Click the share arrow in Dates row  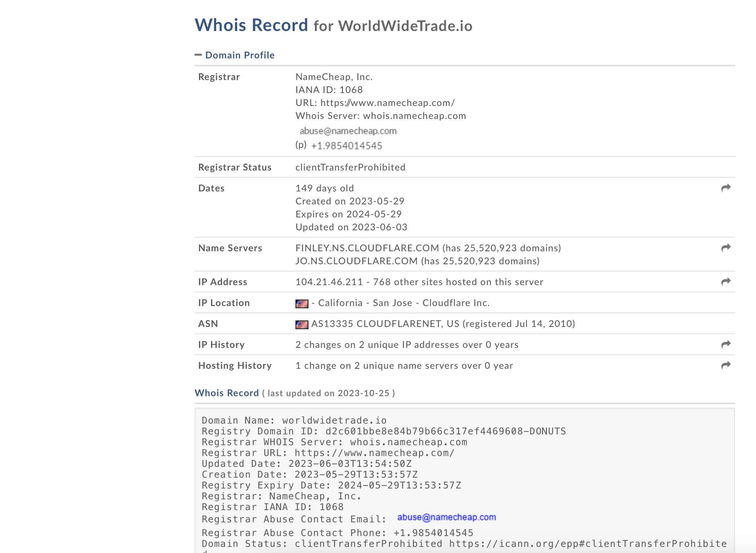[726, 188]
